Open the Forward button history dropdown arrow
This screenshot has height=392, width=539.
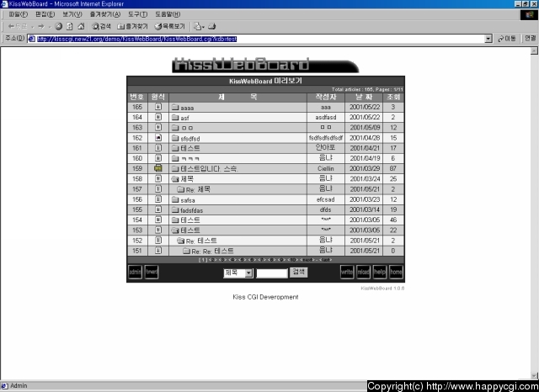click(50, 27)
